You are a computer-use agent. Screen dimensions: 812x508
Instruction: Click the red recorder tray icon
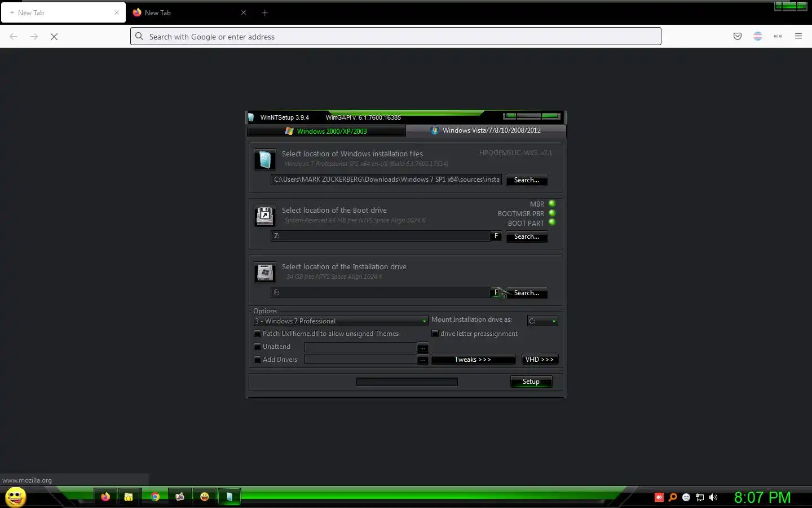tap(659, 497)
